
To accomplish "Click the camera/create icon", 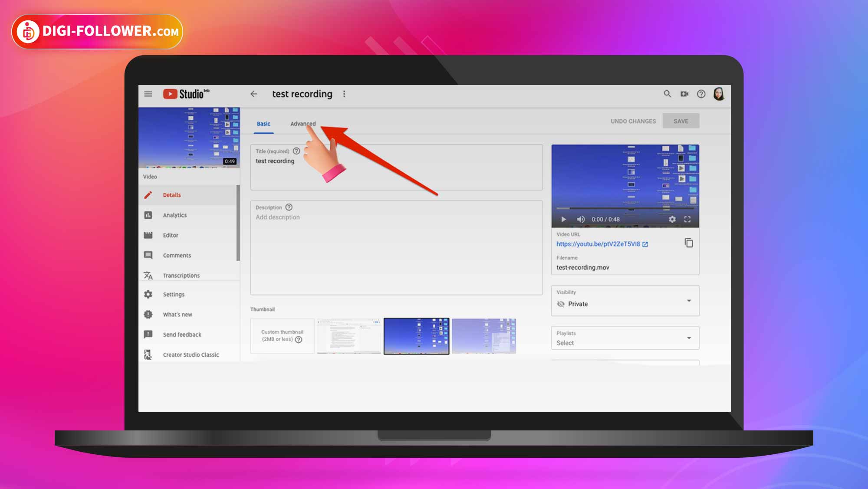I will click(684, 94).
